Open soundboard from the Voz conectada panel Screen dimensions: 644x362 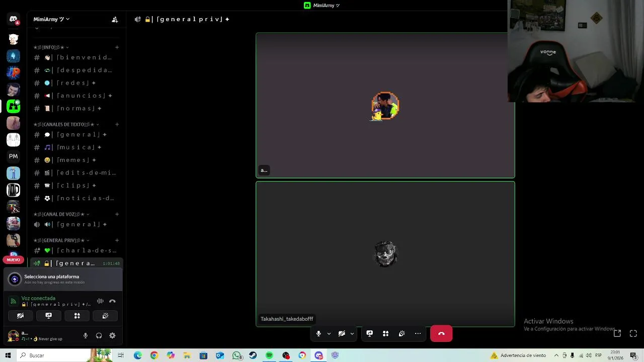[x=105, y=316]
